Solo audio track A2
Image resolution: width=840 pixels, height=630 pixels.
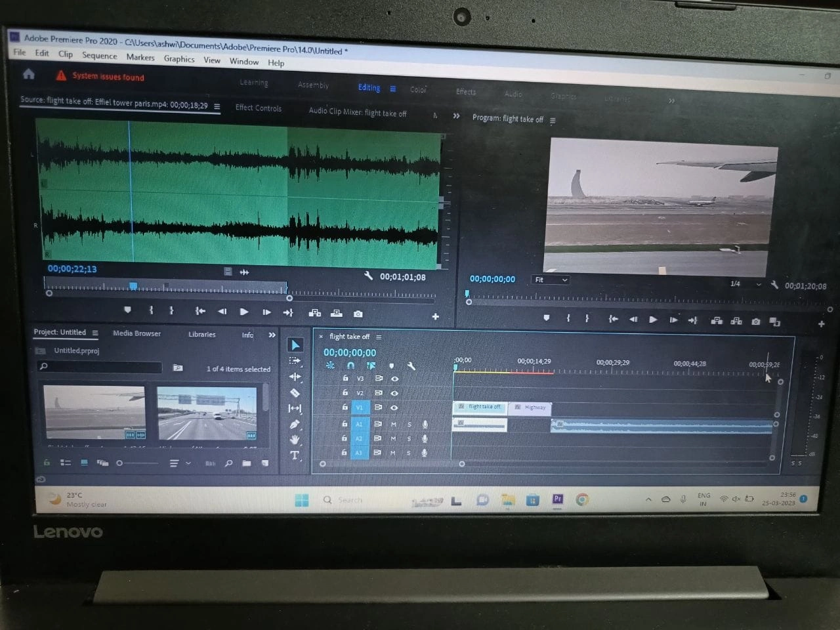409,438
